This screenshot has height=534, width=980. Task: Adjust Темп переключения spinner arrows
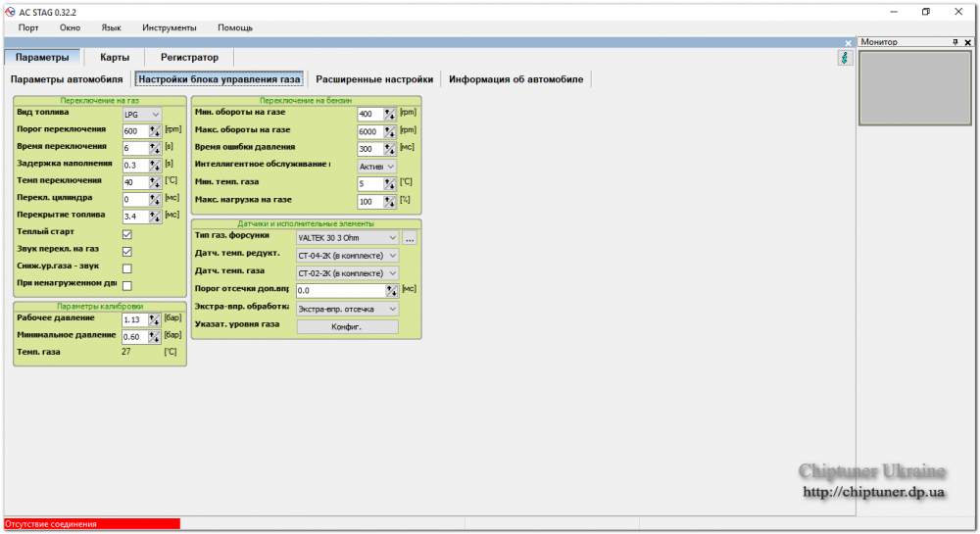coord(155,182)
